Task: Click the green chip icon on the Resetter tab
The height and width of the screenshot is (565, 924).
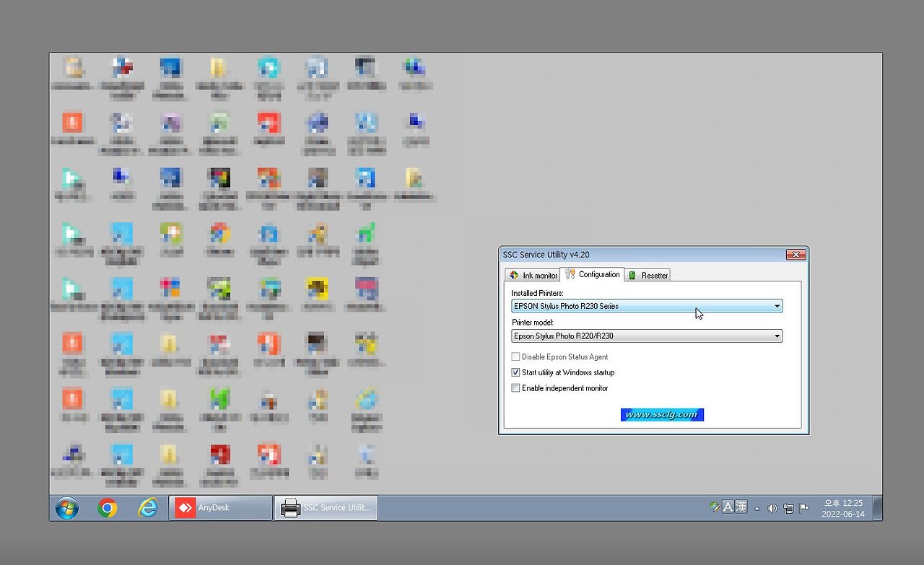Action: 632,275
